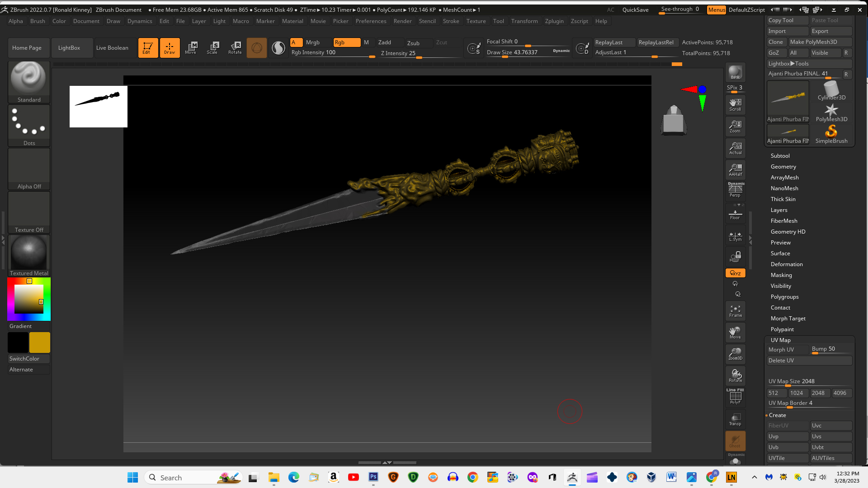Image resolution: width=868 pixels, height=488 pixels.
Task: Select the SimpleBrush tool
Action: coord(831,134)
